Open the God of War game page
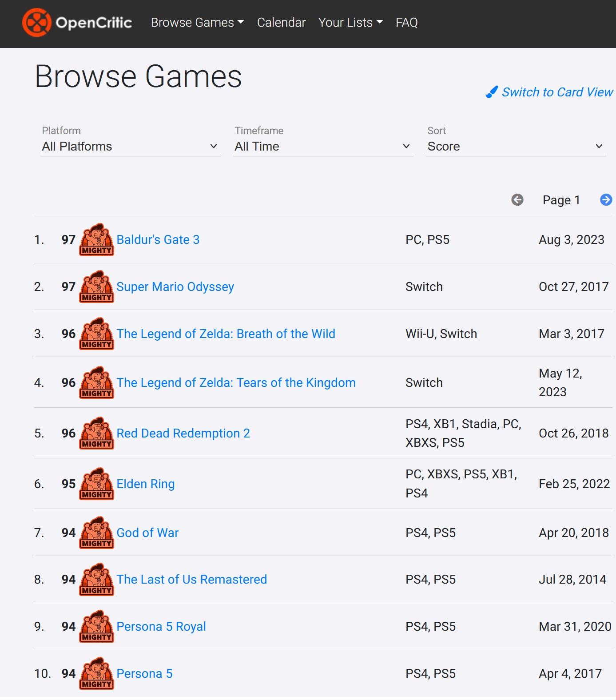 pyautogui.click(x=147, y=533)
